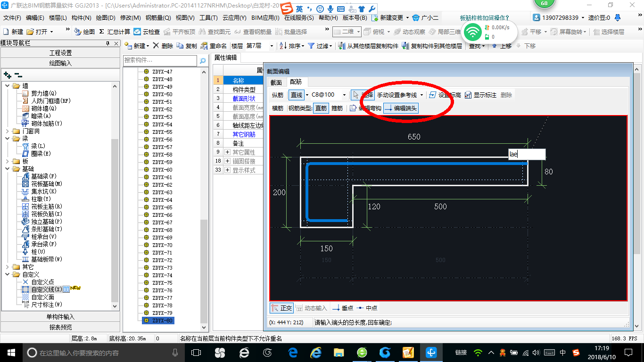Click the lae end-length input box
The width and height of the screenshot is (644, 362).
(527, 154)
